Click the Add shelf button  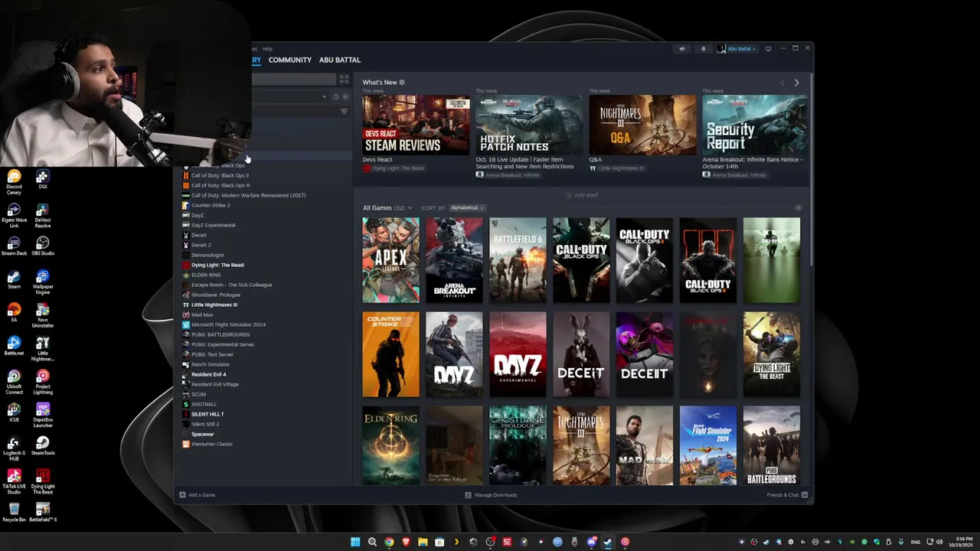582,195
